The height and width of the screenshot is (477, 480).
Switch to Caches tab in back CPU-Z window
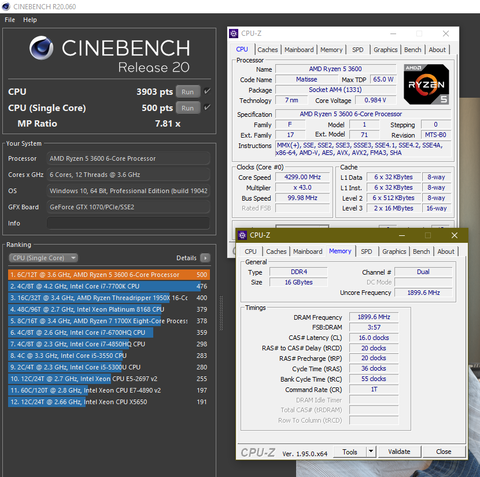pyautogui.click(x=267, y=50)
